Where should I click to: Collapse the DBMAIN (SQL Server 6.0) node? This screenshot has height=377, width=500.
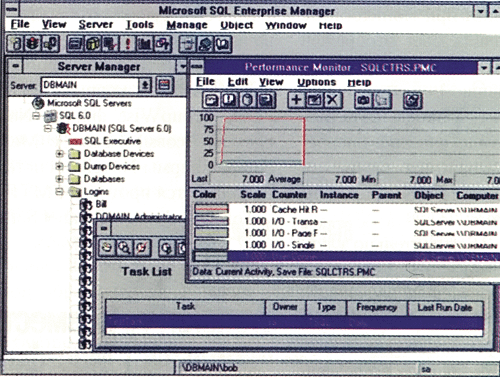coord(48,128)
